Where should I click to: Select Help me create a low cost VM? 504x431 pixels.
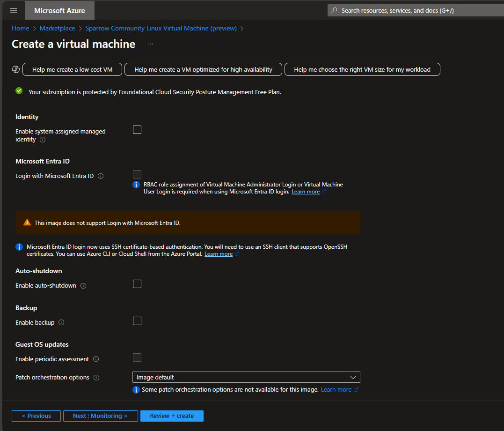click(72, 69)
